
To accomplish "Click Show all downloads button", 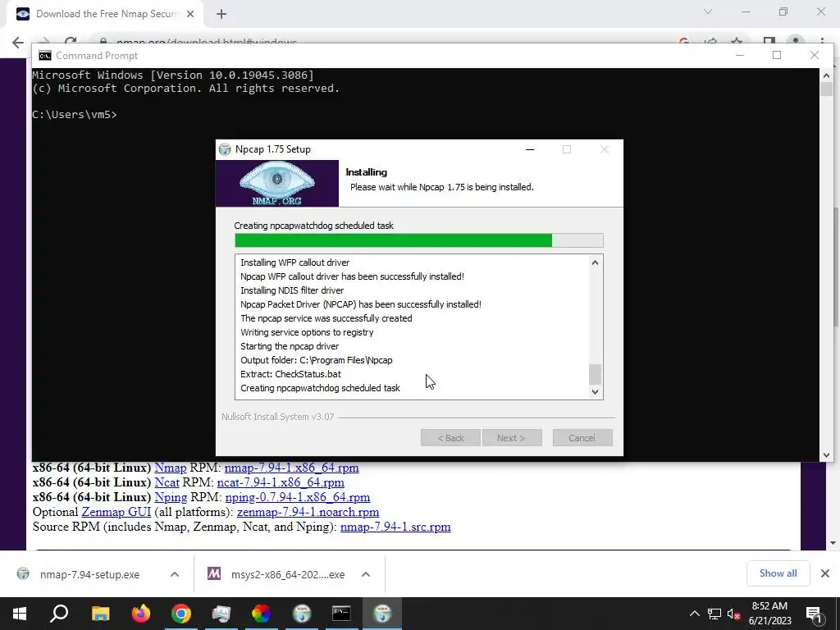I will (x=778, y=573).
